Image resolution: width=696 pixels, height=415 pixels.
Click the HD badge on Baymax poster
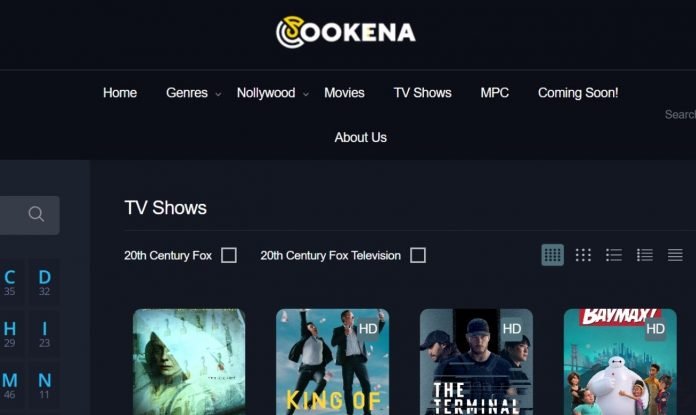click(655, 329)
